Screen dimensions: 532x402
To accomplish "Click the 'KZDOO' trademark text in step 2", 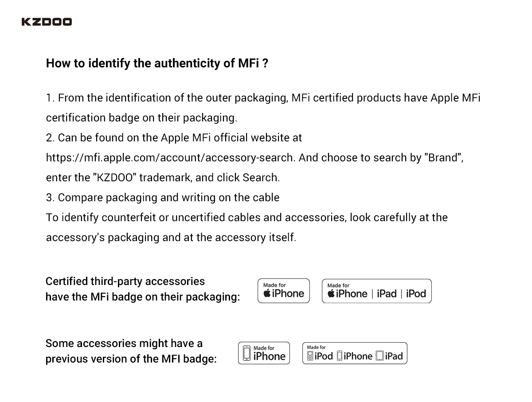I will click(x=115, y=178).
